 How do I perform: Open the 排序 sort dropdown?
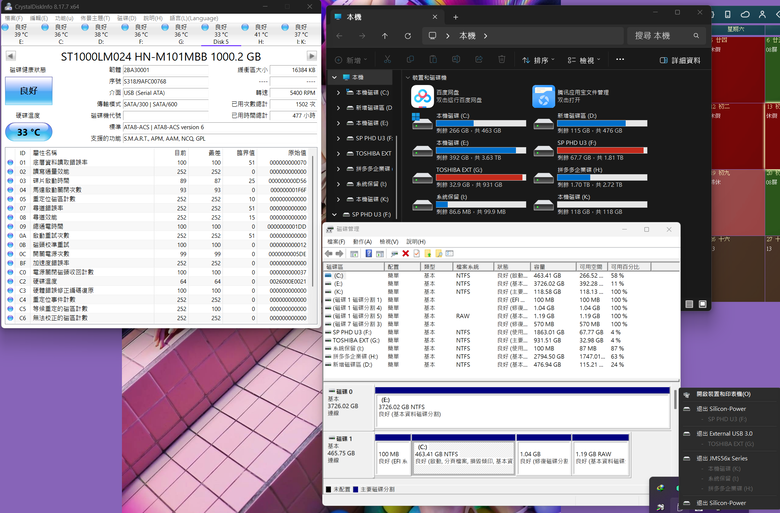coord(538,60)
